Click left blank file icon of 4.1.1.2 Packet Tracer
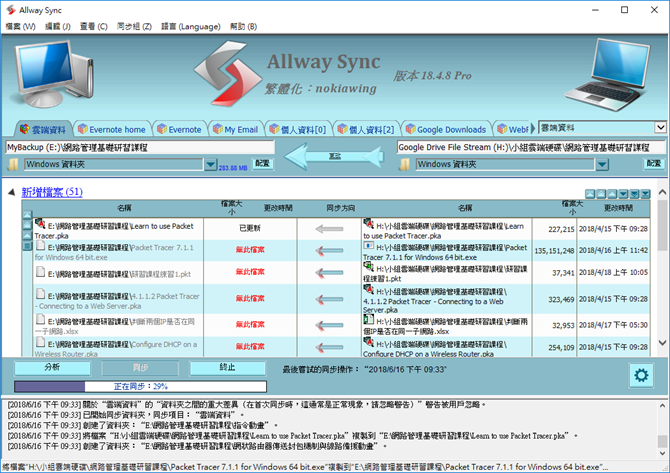 coord(41,294)
